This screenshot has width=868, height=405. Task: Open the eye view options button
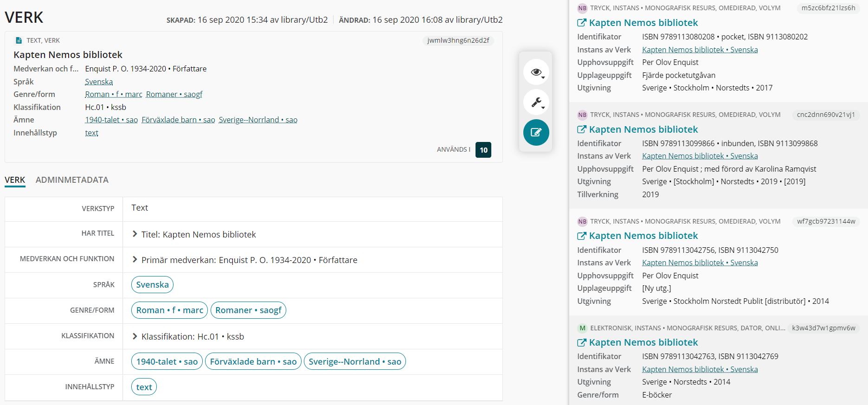536,72
